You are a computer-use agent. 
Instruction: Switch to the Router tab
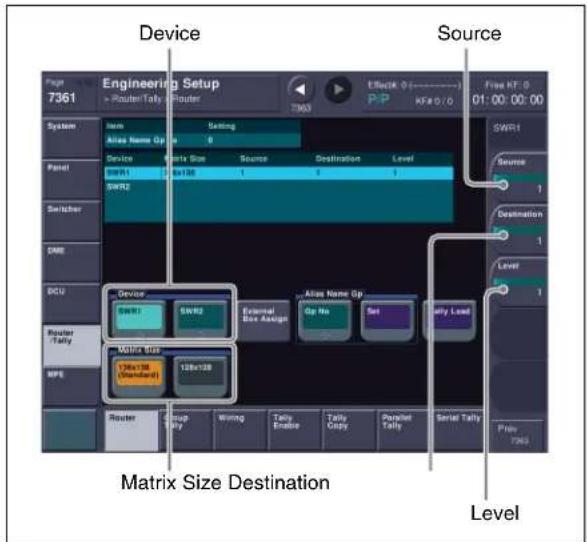132,430
